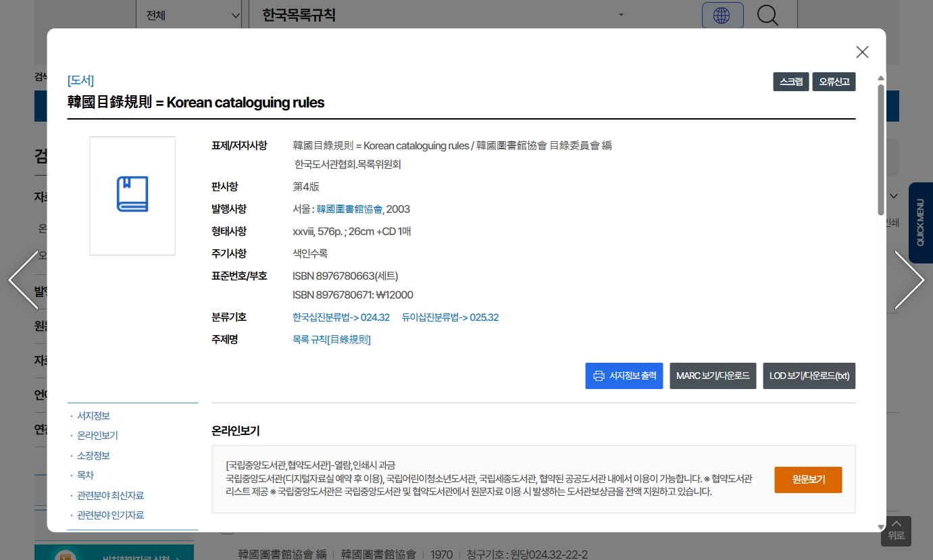Go to previous record with left arrow
933x560 pixels.
tap(23, 280)
